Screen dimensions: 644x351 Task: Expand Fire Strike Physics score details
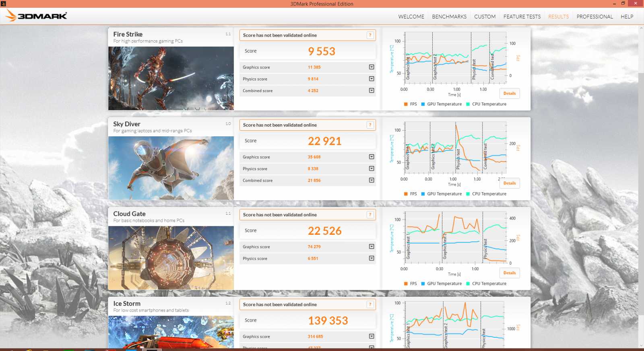pyautogui.click(x=372, y=79)
